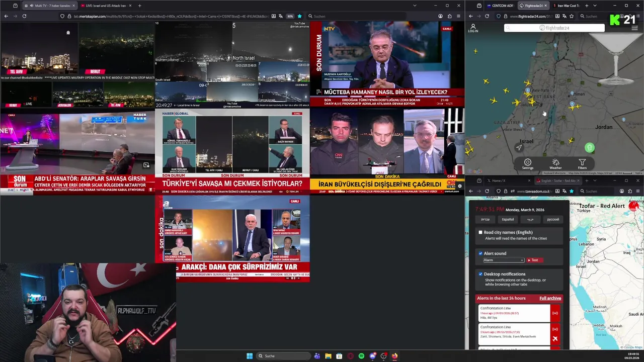Bookmark flightradar24 page with star icon
This screenshot has height=362, width=644.
pyautogui.click(x=572, y=16)
